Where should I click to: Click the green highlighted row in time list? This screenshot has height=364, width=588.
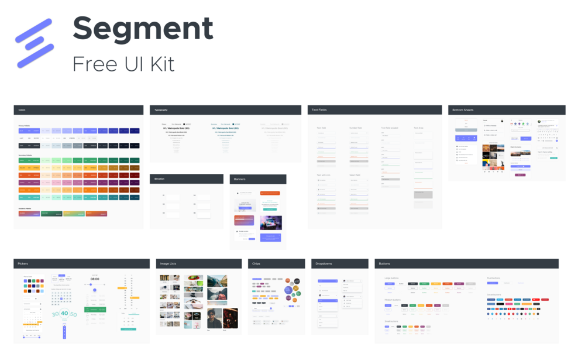(95, 310)
